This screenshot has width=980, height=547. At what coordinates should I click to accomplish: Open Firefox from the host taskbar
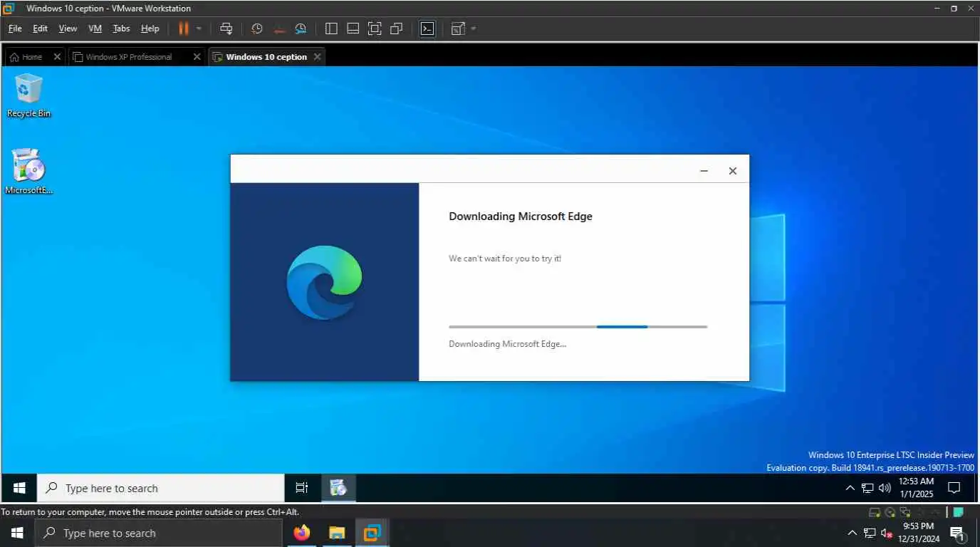(x=302, y=533)
